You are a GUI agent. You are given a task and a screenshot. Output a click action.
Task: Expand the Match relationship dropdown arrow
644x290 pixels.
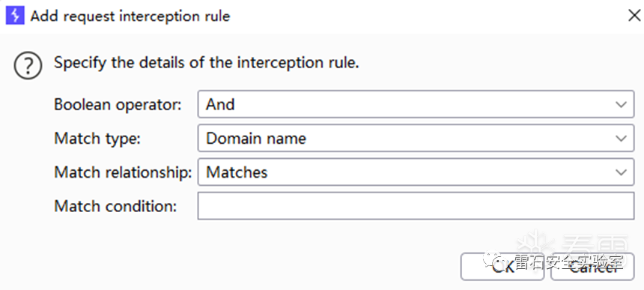(621, 172)
